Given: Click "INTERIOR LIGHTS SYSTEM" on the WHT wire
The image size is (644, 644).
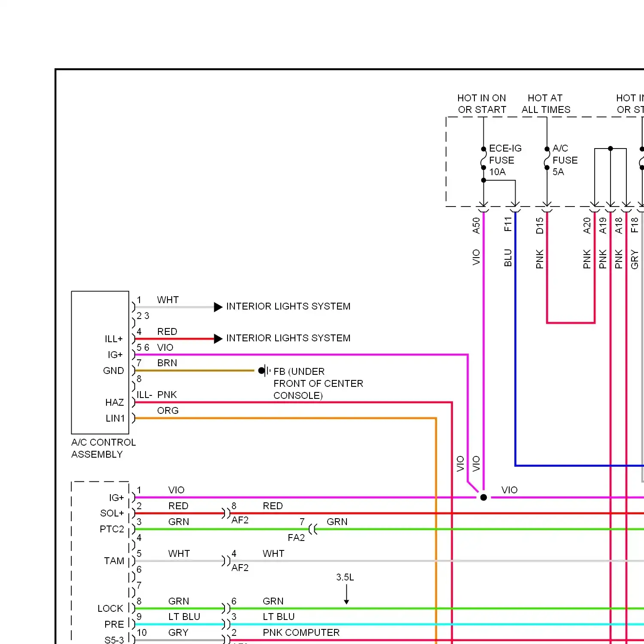Looking at the screenshot, I should (x=289, y=306).
